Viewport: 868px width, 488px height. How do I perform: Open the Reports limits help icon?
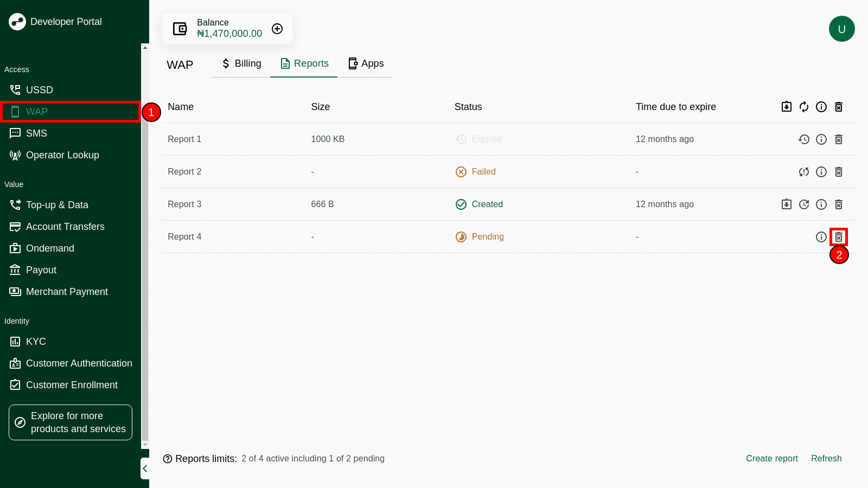pos(168,459)
